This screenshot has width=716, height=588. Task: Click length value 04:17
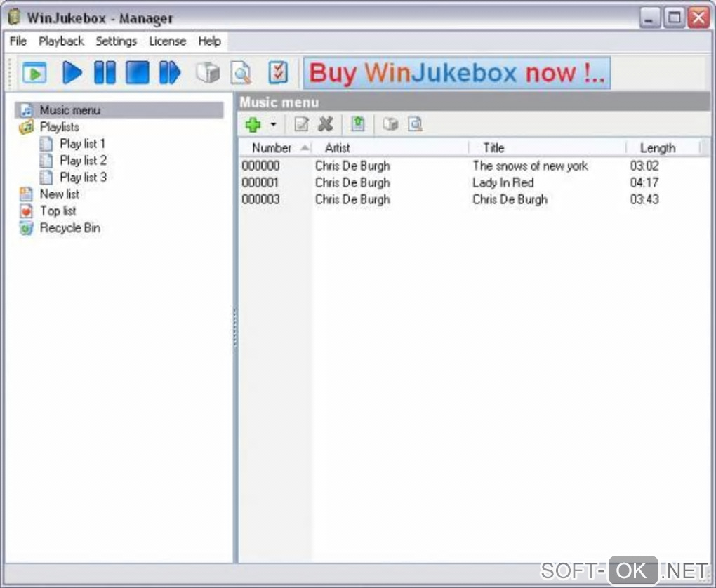tap(644, 182)
